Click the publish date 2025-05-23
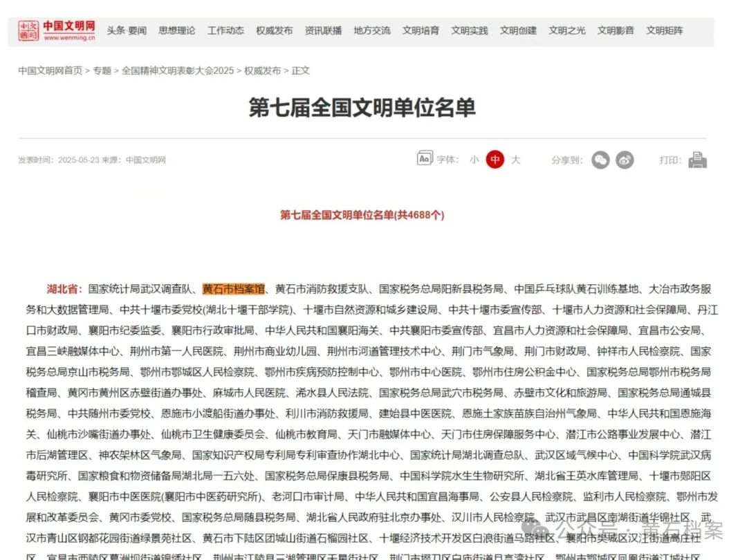747x560 pixels. point(77,160)
